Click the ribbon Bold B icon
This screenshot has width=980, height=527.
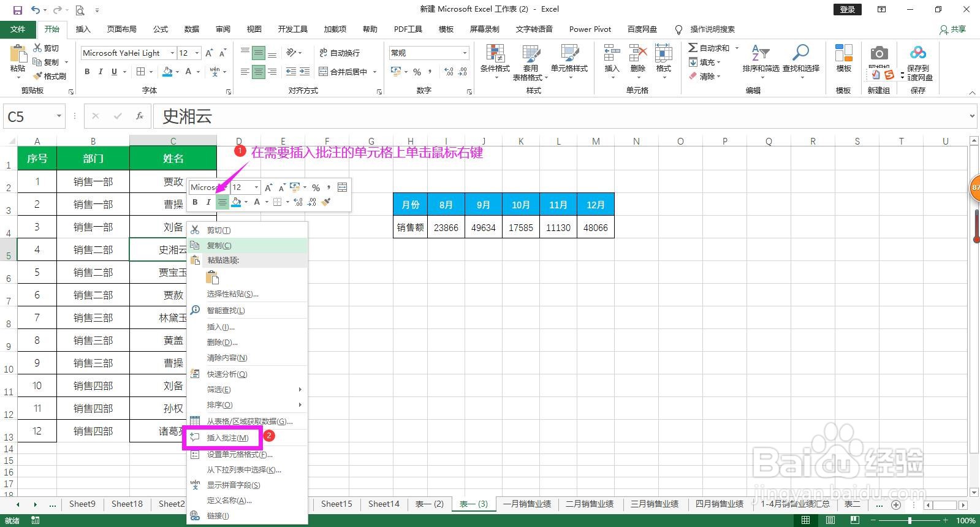click(87, 72)
